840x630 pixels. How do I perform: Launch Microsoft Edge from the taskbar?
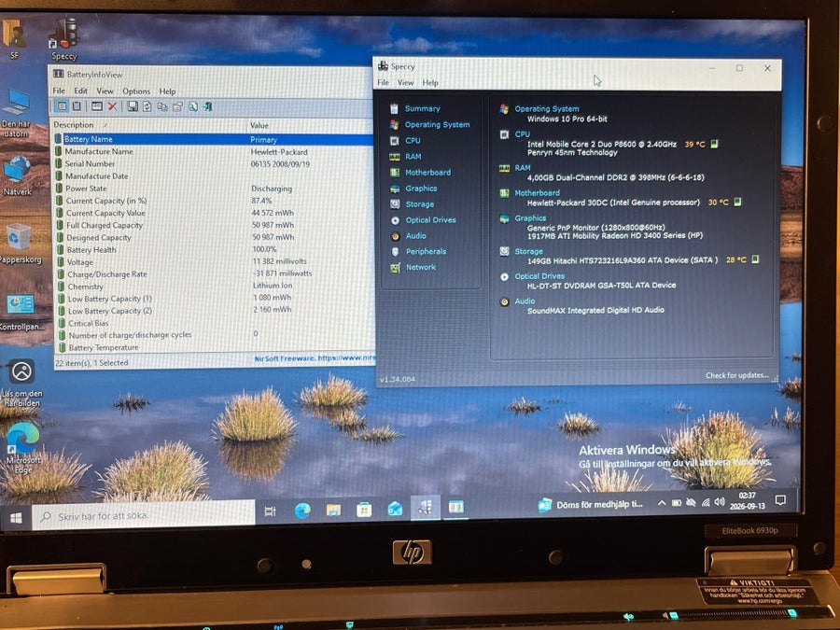pyautogui.click(x=302, y=510)
